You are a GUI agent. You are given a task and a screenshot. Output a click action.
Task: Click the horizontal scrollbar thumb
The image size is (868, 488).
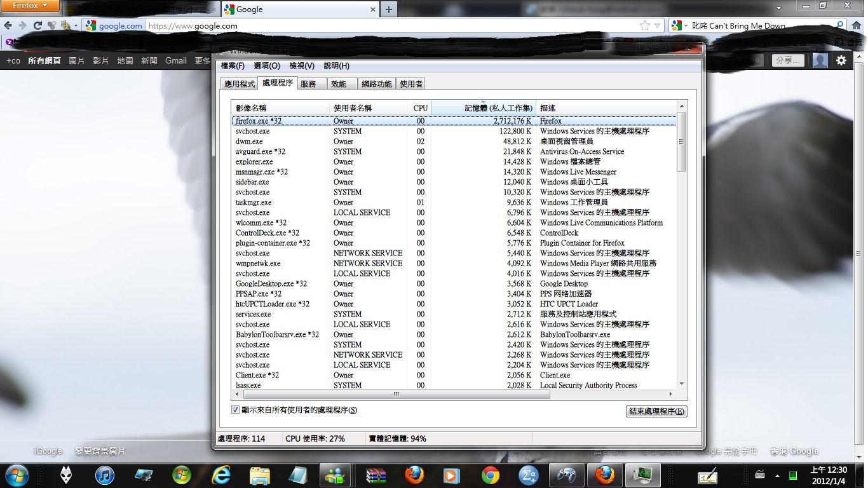tap(395, 394)
